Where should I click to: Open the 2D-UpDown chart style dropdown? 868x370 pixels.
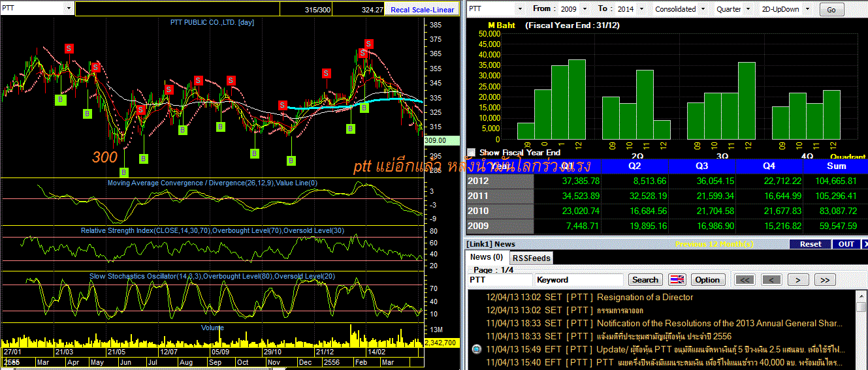tap(807, 9)
